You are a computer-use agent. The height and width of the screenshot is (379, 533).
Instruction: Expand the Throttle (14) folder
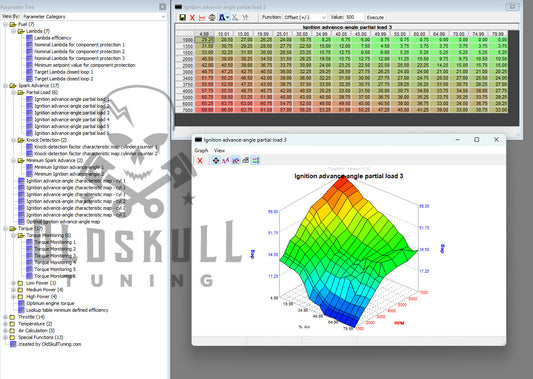click(5, 317)
